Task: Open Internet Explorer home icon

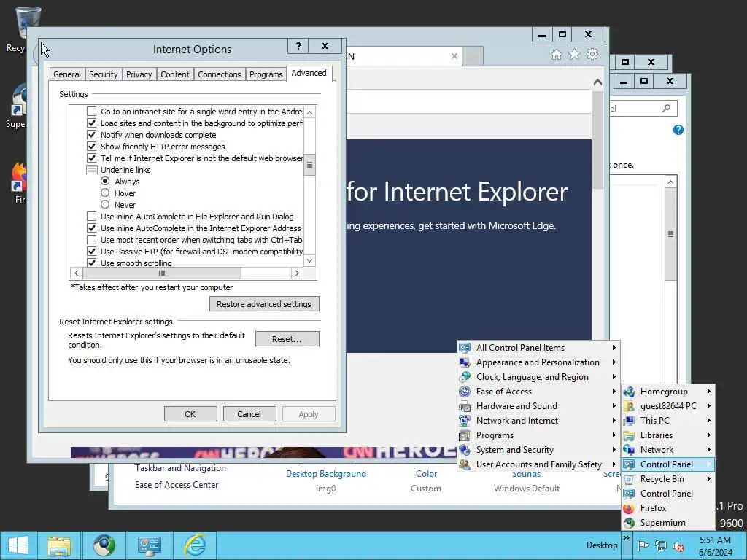Action: [556, 55]
